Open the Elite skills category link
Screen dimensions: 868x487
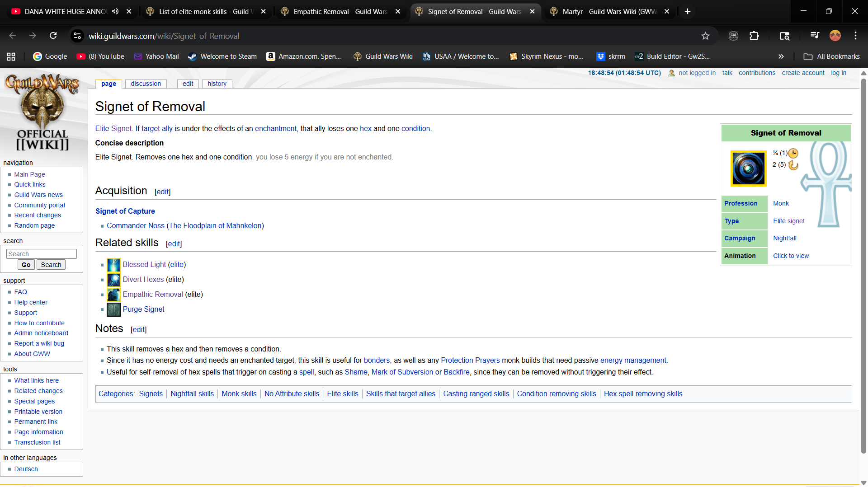343,394
